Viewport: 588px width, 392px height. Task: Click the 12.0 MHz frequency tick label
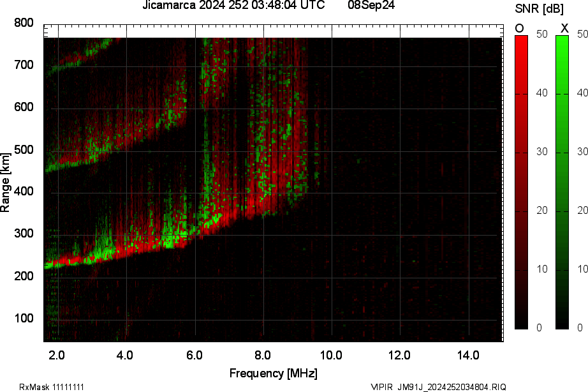400,355
